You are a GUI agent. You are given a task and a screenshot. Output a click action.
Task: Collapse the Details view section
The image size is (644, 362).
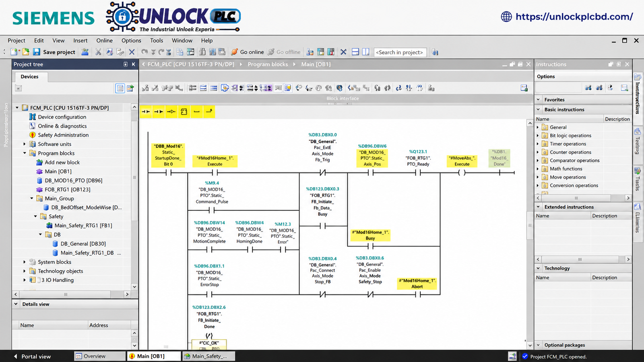(16, 304)
